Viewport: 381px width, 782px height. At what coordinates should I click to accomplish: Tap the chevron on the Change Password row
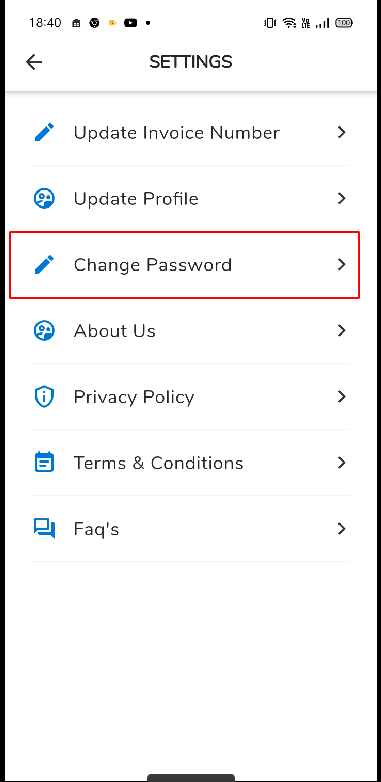(x=342, y=264)
